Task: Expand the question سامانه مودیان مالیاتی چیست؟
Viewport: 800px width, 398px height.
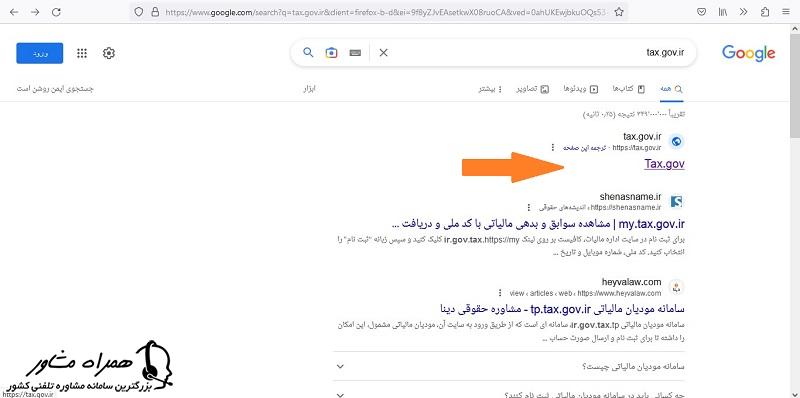Action: point(509,366)
